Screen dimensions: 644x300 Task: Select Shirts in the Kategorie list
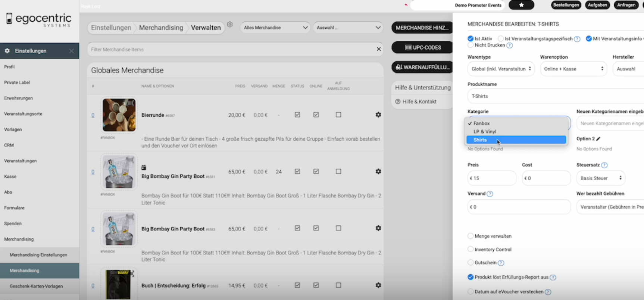[x=516, y=140]
